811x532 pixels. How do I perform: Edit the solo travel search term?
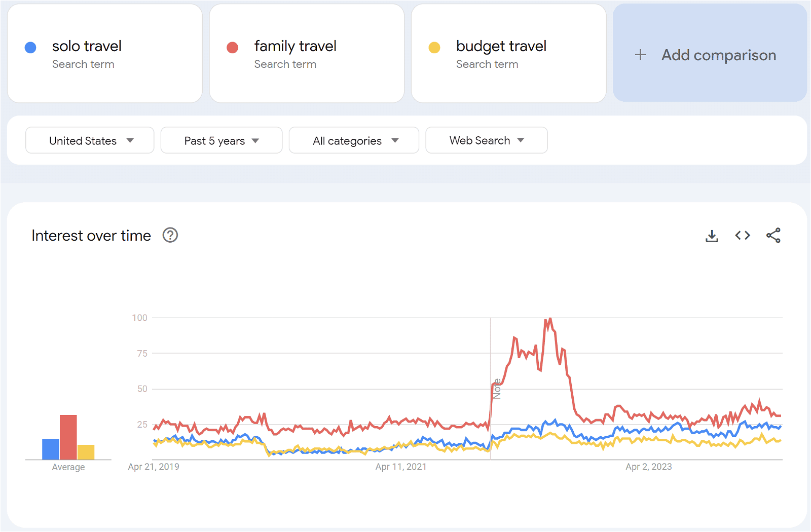87,46
